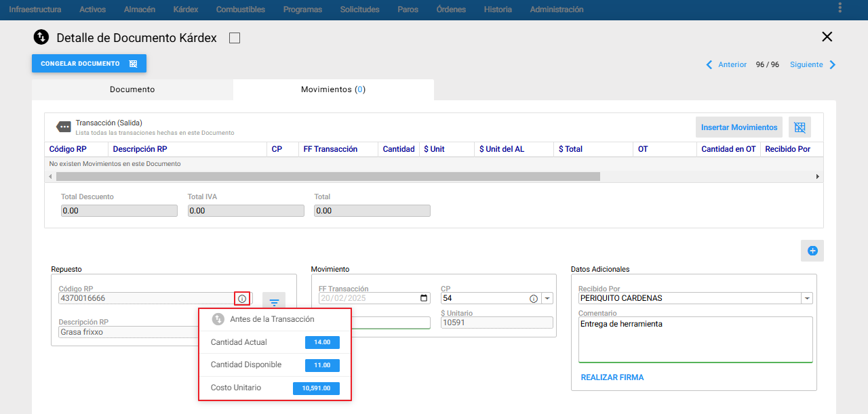The width and height of the screenshot is (868, 414).
Task: Open the Activos menu
Action: pos(93,9)
